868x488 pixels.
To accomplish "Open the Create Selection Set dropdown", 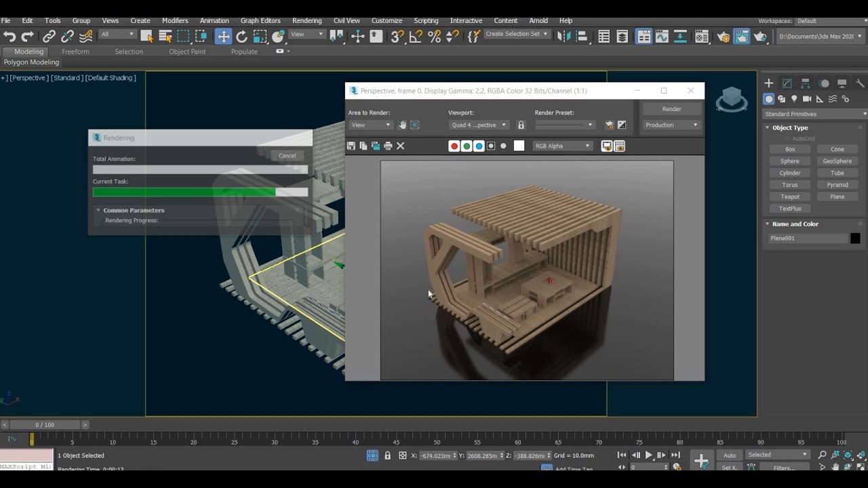I will click(x=517, y=34).
